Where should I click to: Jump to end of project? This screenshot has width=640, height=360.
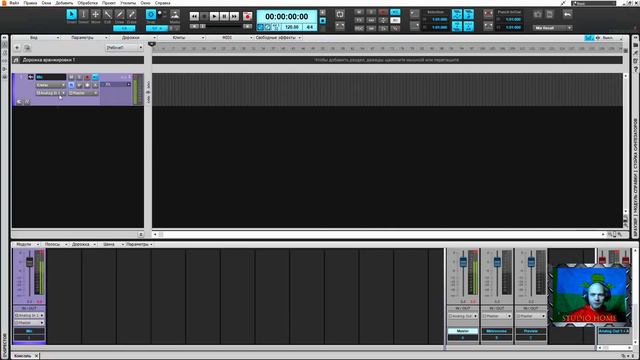[234, 16]
